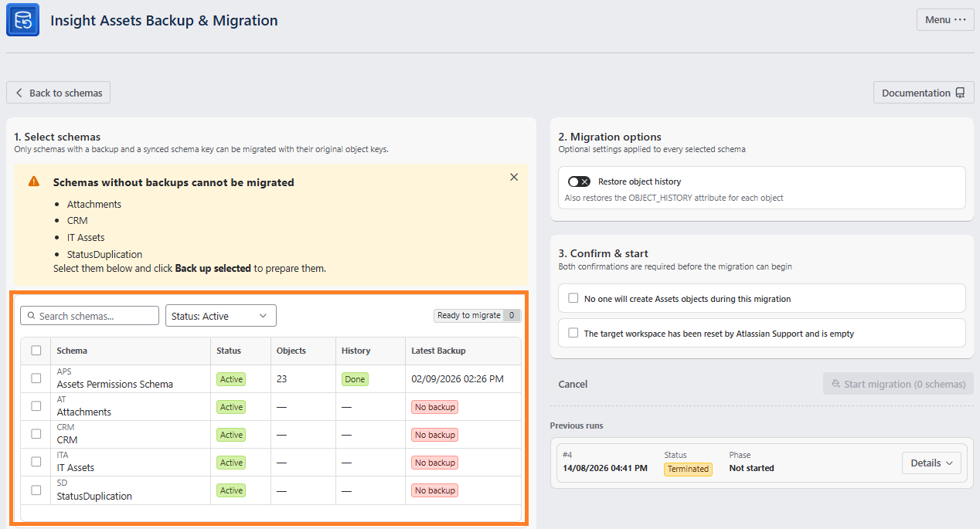The height and width of the screenshot is (529, 980).
Task: Click the Latest Backup column header
Action: pyautogui.click(x=438, y=351)
